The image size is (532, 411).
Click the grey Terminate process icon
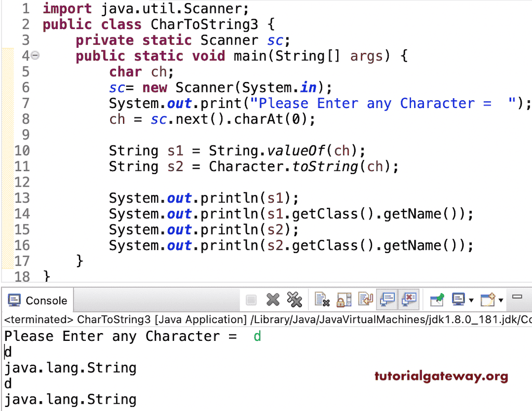coord(251,300)
